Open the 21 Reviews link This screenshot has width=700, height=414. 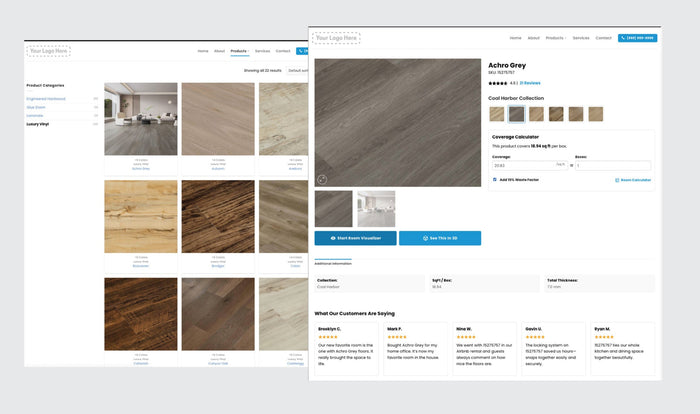(x=530, y=83)
